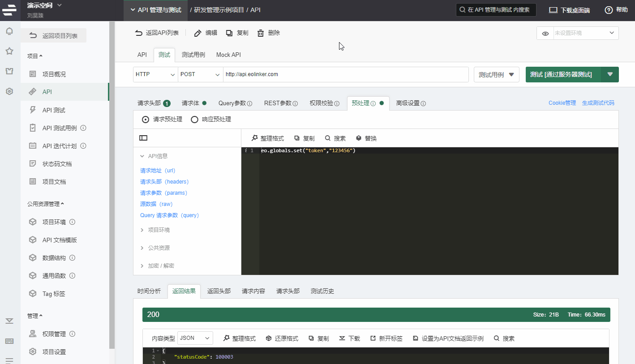The width and height of the screenshot is (635, 364).
Task: Select the 响应预处理 radio button
Action: pyautogui.click(x=194, y=120)
